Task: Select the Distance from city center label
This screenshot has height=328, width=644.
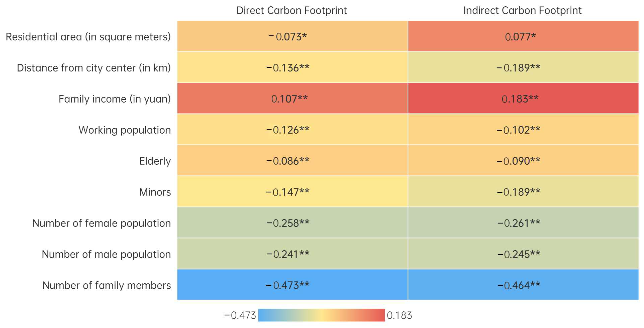Action: pyautogui.click(x=94, y=68)
